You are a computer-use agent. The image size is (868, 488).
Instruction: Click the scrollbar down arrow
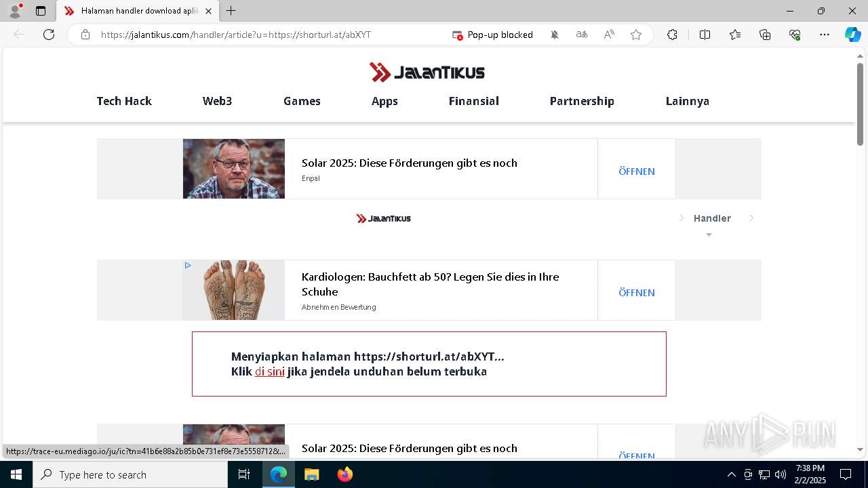coord(860,449)
